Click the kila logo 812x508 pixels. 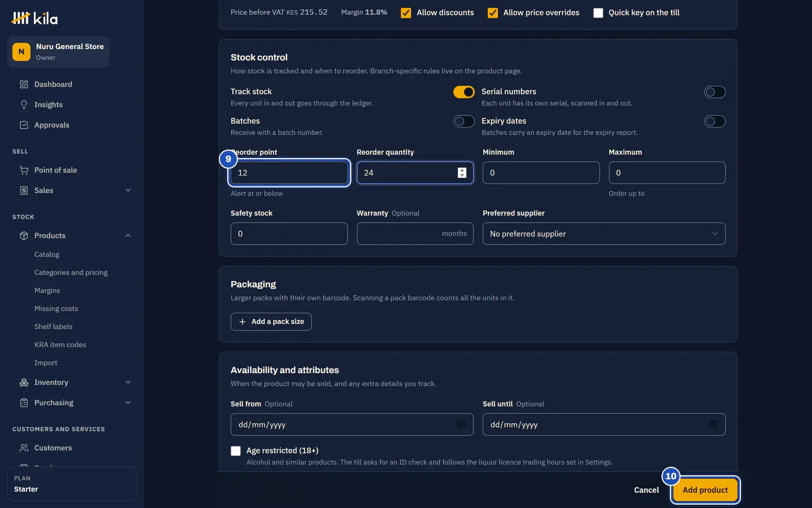[34, 19]
